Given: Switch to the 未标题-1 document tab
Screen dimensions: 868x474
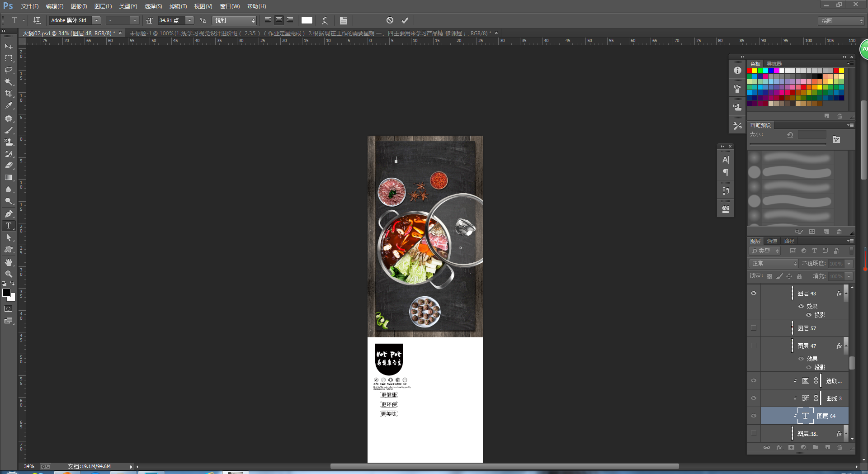Looking at the screenshot, I should click(311, 33).
